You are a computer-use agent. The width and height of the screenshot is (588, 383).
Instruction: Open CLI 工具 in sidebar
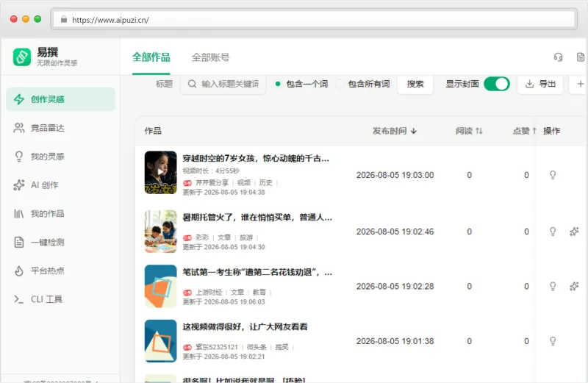[60, 299]
